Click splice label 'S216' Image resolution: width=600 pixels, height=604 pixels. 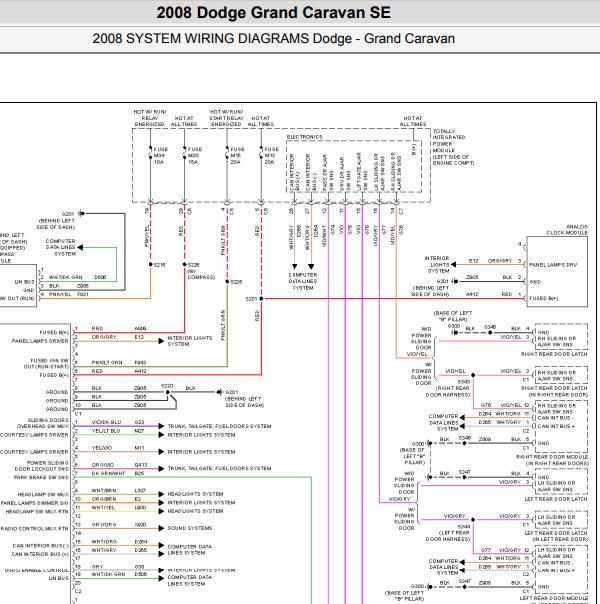(x=159, y=265)
